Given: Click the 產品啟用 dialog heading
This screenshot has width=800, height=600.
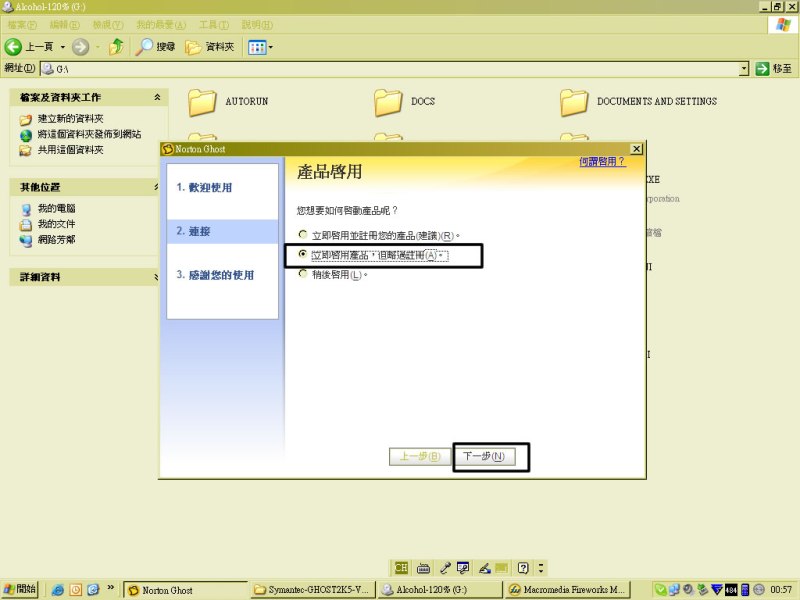Looking at the screenshot, I should coord(330,172).
